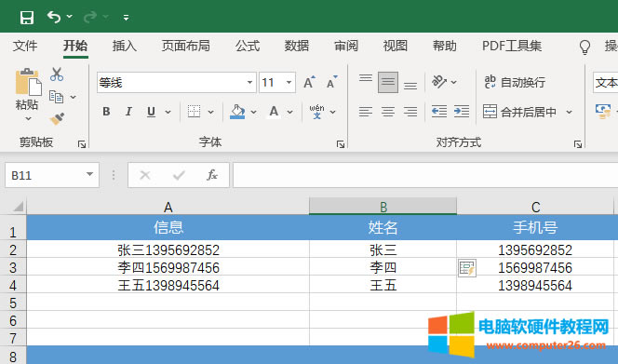618x364 pixels.
Task: Select the 开始 ribbon tab
Action: tap(75, 46)
